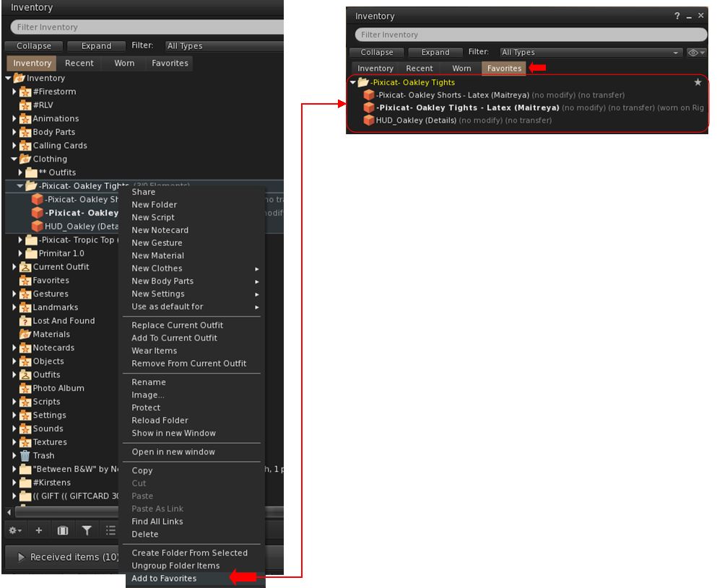717x588 pixels.
Task: Click the star icon beside Pixicat Oakley Tights
Action: [698, 82]
